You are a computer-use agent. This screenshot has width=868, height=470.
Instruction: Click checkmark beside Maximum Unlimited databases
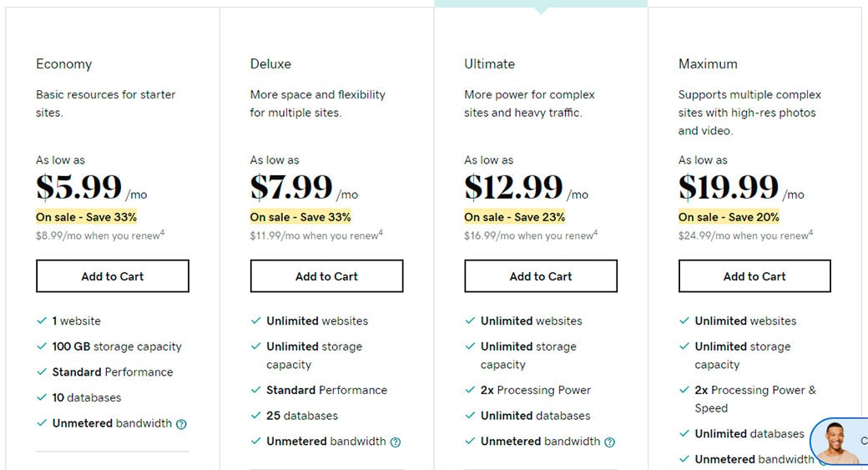point(684,434)
